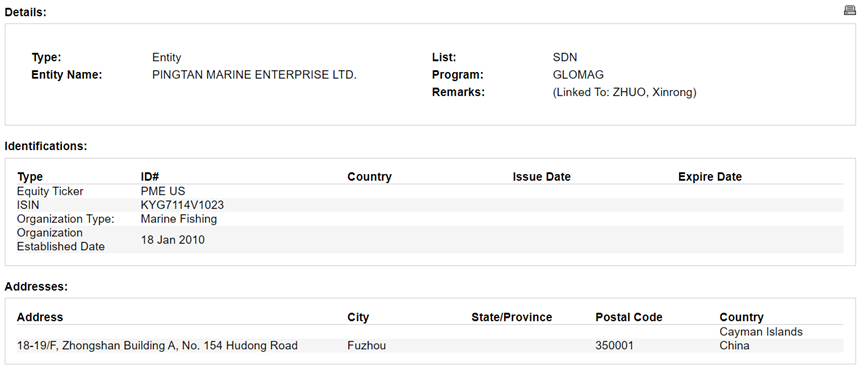The width and height of the screenshot is (865, 371).
Task: Click the ID# column header
Action: click(x=149, y=177)
